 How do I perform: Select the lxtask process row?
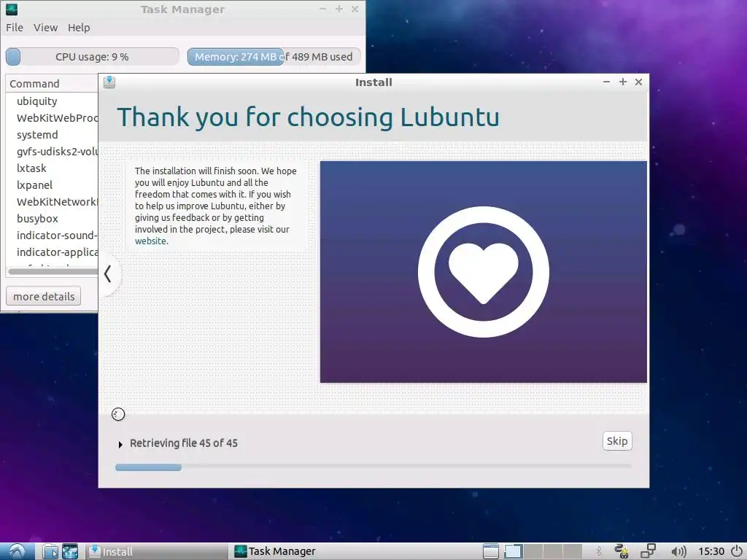(52, 168)
